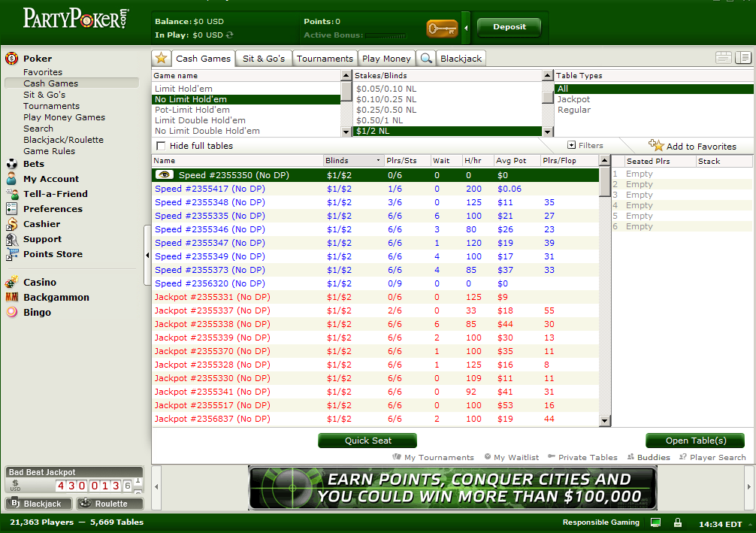Click the Bets soccer ball icon

coord(11,164)
